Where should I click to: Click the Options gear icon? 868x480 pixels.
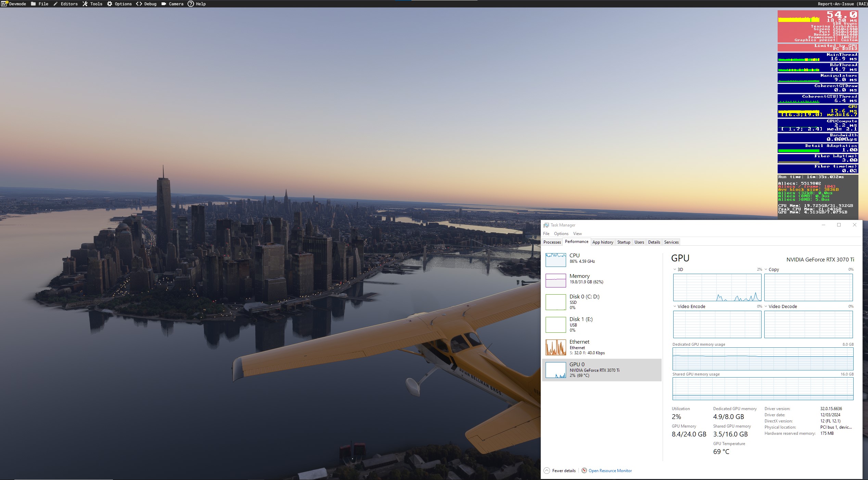(x=110, y=4)
